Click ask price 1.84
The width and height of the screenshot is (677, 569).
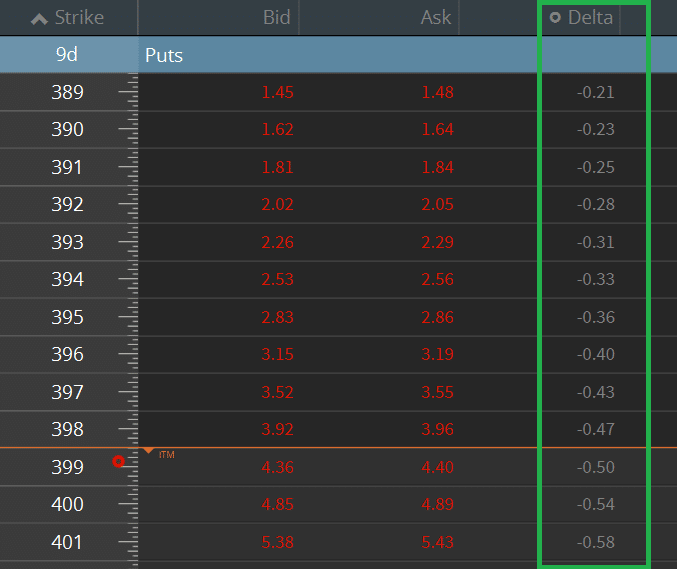(x=437, y=168)
